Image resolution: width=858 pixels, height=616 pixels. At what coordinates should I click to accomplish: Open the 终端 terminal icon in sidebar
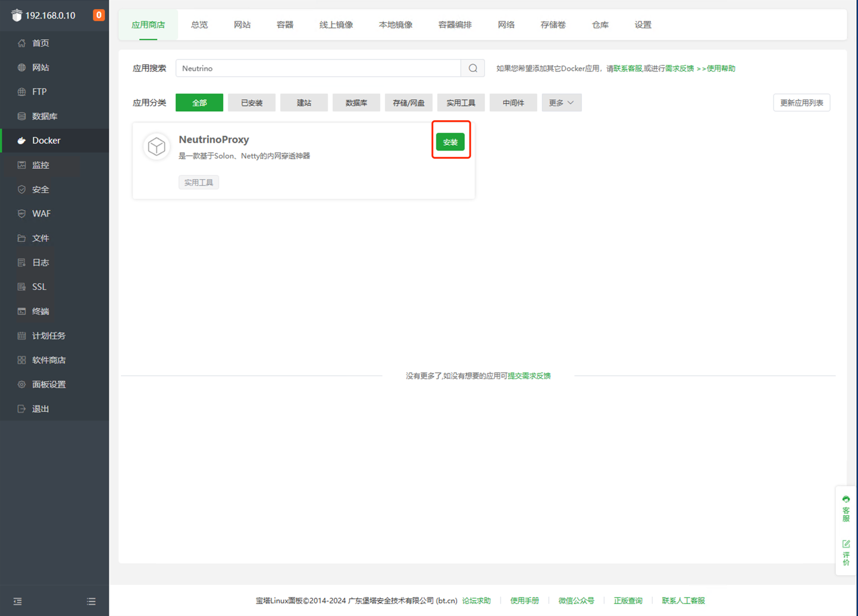(21, 311)
